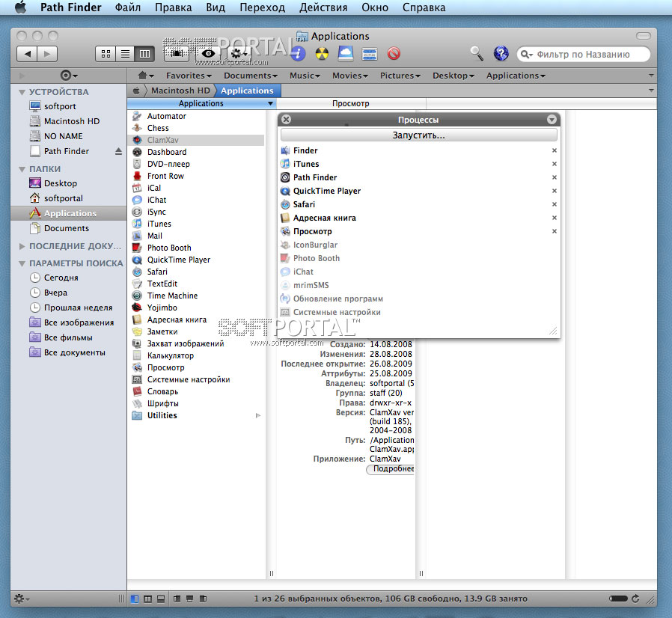This screenshot has width=672, height=618.
Task: Select the column view mode button
Action: coord(144,54)
